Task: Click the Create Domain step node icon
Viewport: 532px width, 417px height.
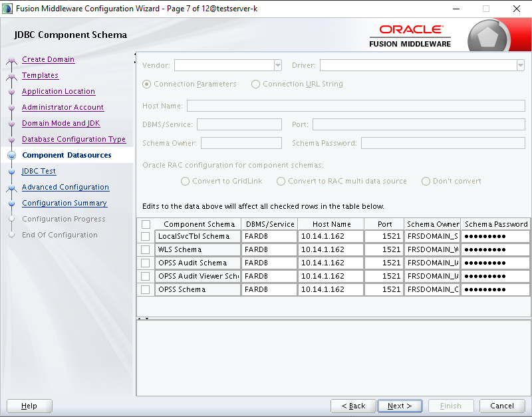Action: [x=11, y=61]
